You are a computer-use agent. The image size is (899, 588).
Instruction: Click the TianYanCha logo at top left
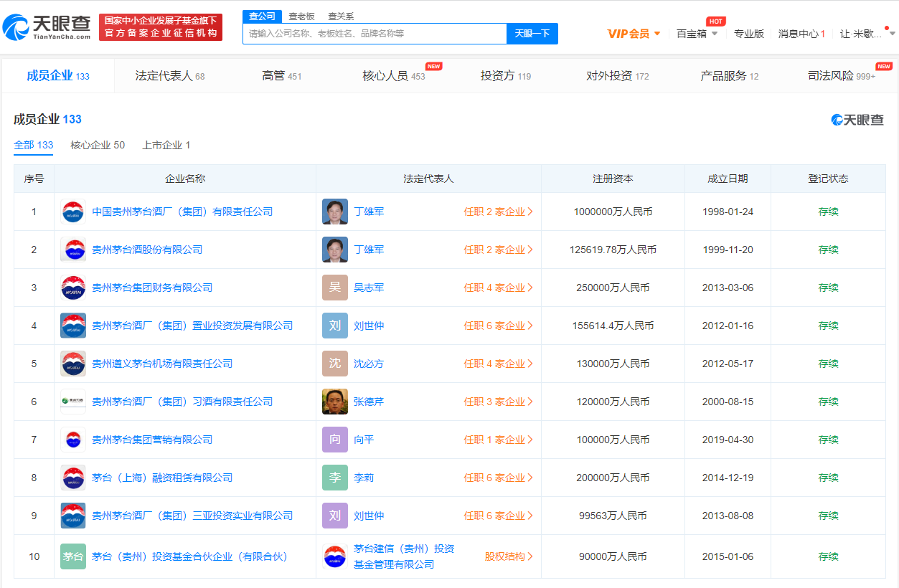[47, 27]
